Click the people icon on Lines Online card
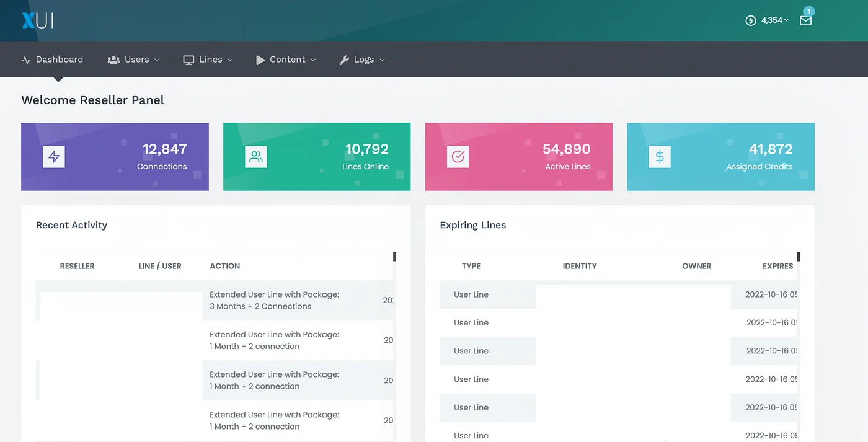The image size is (868, 442). pos(256,156)
